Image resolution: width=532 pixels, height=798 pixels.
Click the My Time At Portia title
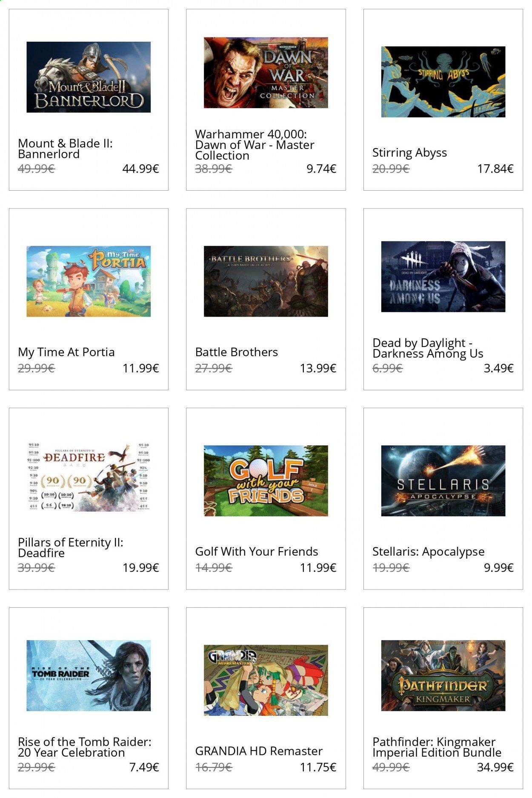tap(66, 352)
